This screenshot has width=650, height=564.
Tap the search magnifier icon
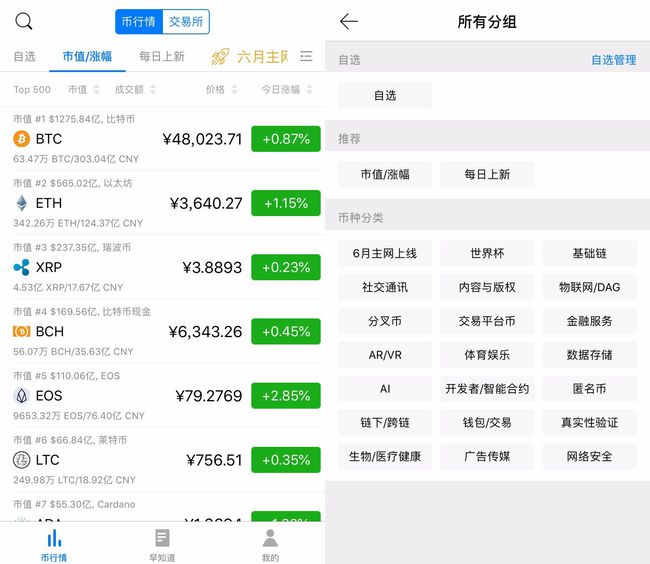click(24, 21)
